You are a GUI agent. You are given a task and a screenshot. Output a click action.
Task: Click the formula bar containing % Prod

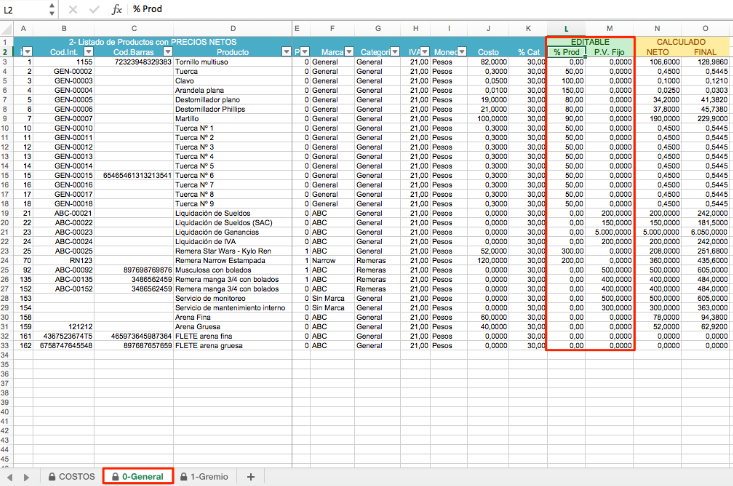(430, 9)
